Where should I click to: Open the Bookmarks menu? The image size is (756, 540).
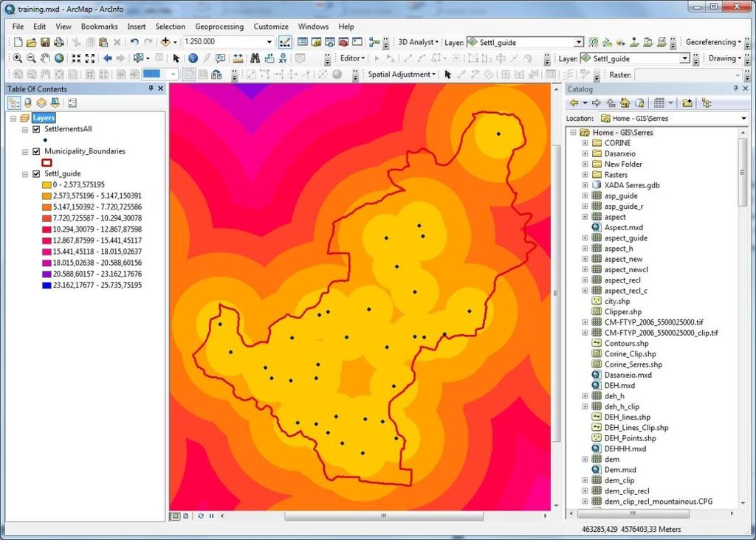(100, 27)
